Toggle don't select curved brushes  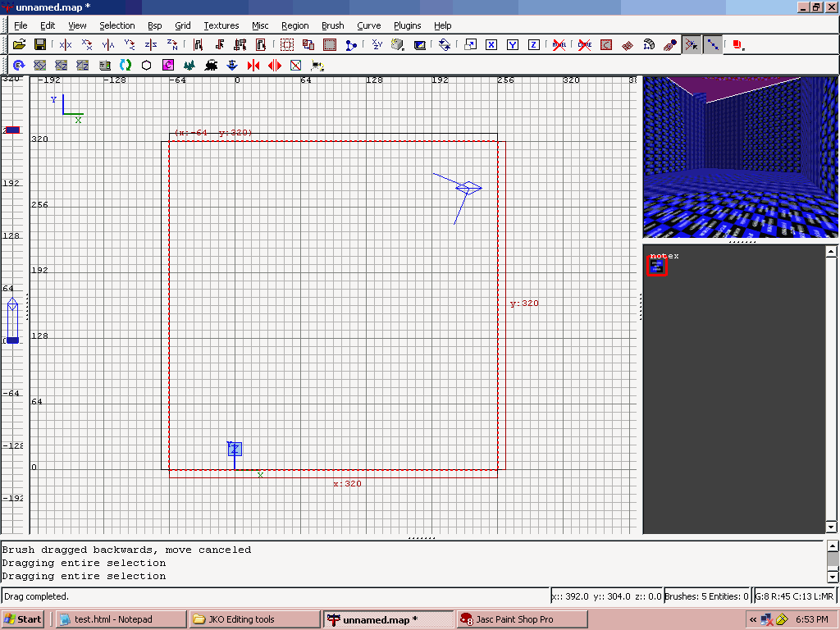[x=584, y=45]
